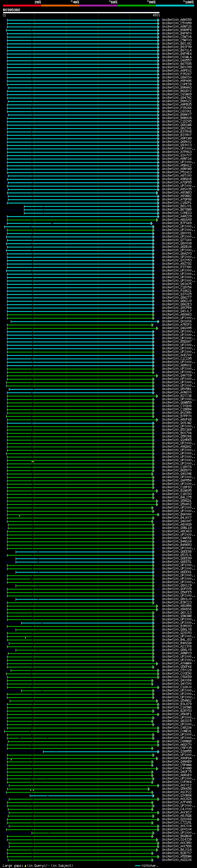The height and width of the screenshot is (868, 197).
Task: Open the UniRef100_Q9AXS0 entry
Action: pos(177,78)
